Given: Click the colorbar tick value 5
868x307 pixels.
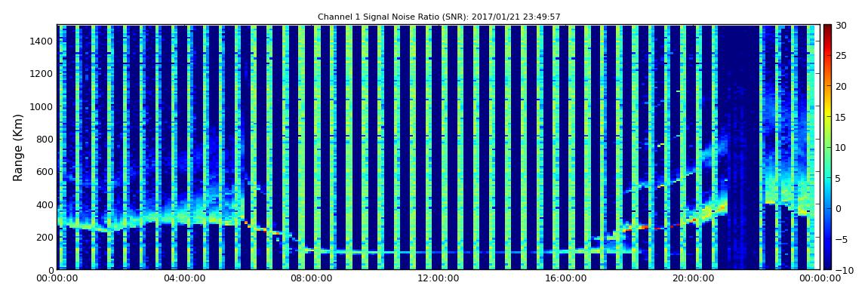Looking at the screenshot, I should tap(838, 177).
